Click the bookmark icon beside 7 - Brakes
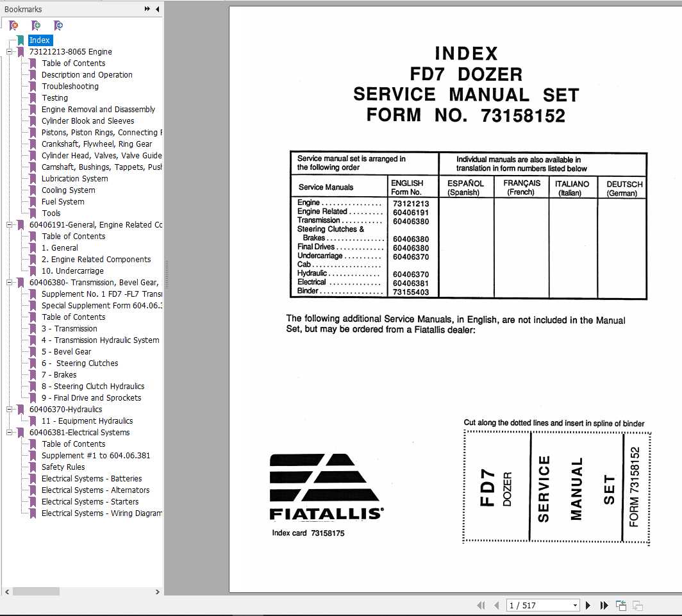The height and width of the screenshot is (616, 682). click(33, 375)
